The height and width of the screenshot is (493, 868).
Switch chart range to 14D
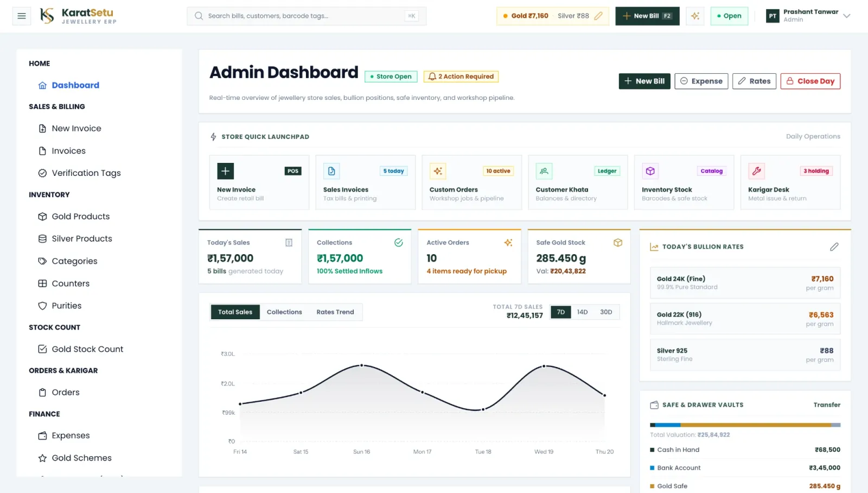pos(582,312)
